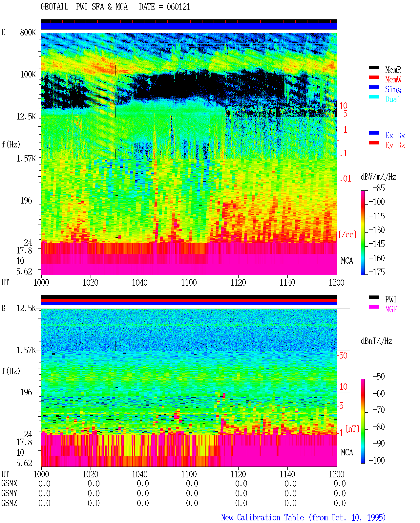
Task: Click the 'dBnT/√Hz' unit label
Action: [377, 341]
